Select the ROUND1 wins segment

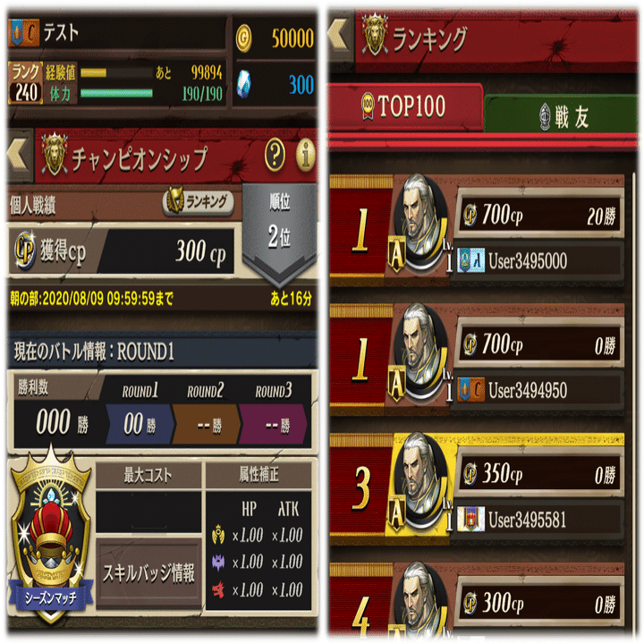(x=140, y=425)
